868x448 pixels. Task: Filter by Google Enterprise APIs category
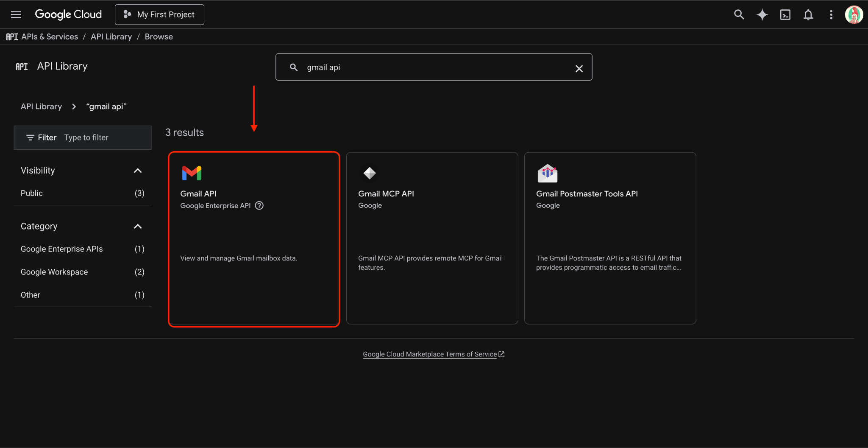(x=83, y=249)
